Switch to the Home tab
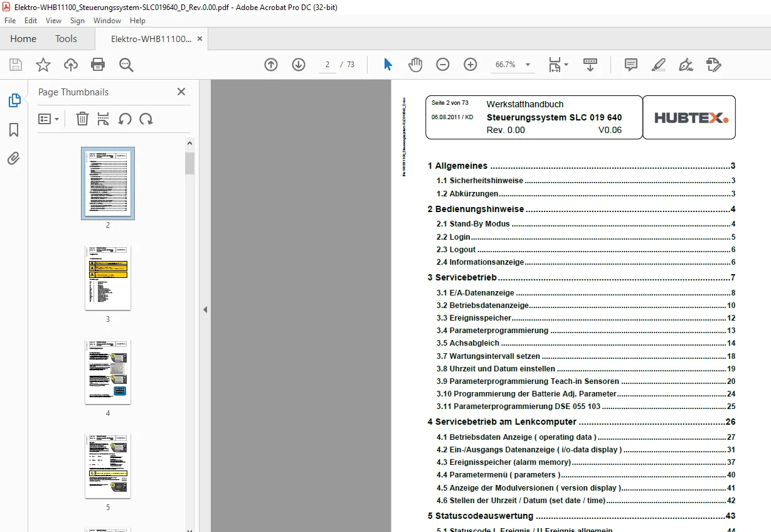Viewport: 771px width, 532px height. click(x=23, y=38)
